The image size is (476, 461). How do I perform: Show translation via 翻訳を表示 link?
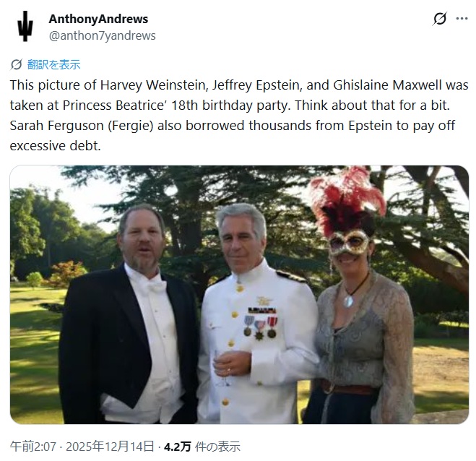[53, 65]
